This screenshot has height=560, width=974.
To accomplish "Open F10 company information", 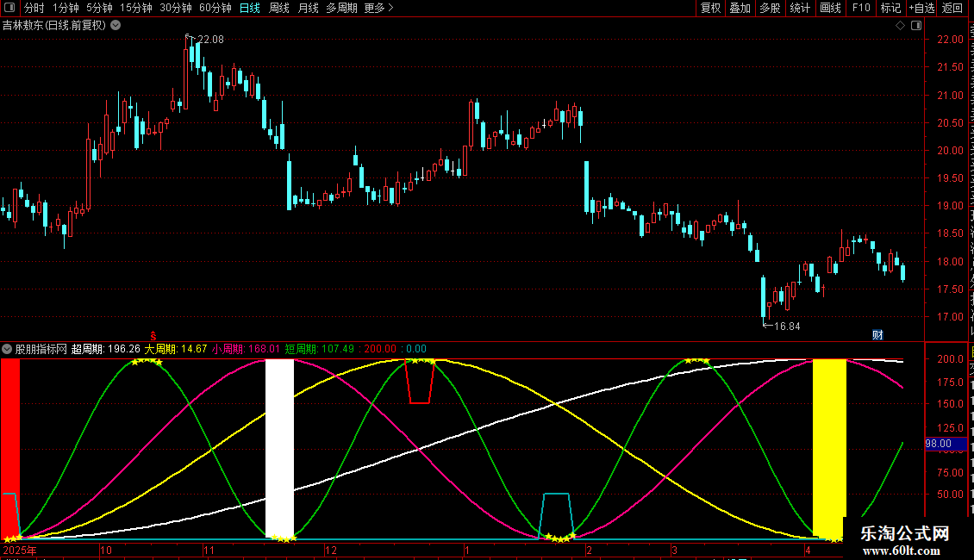I will [861, 8].
